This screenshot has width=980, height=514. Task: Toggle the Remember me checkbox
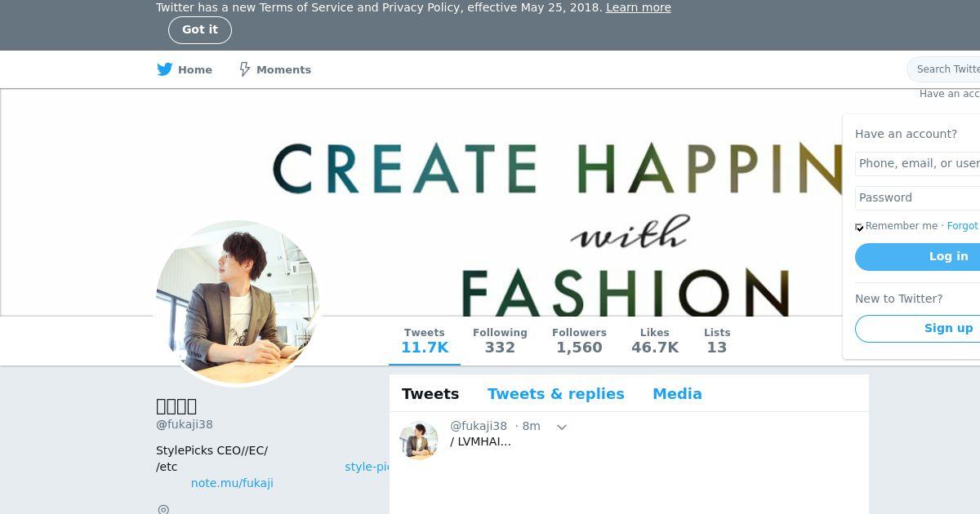pos(859,227)
